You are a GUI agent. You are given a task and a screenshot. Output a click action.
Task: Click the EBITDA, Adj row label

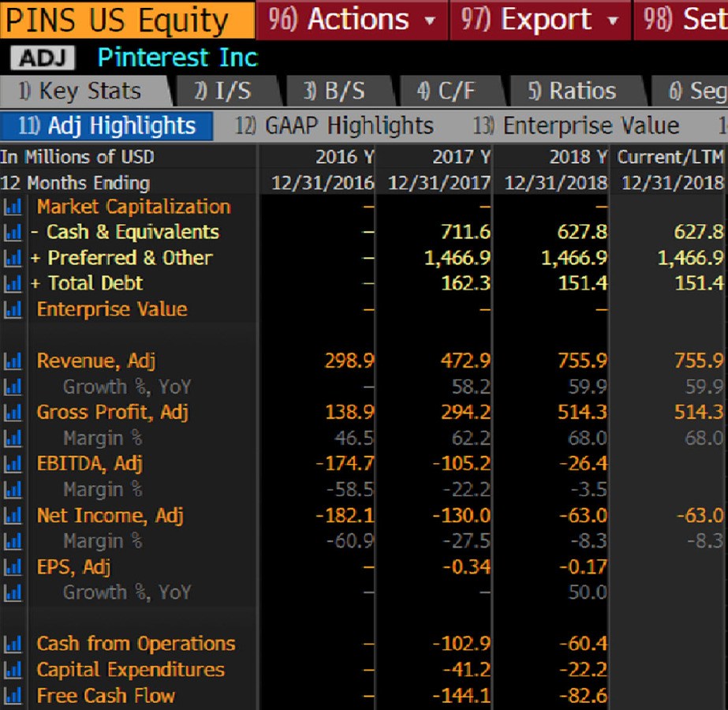pyautogui.click(x=90, y=463)
